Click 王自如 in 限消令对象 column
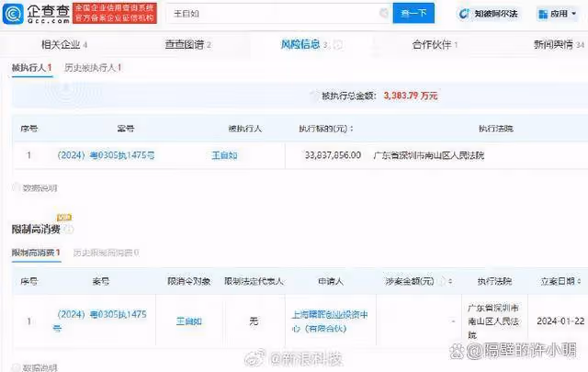This screenshot has height=372, width=588. click(189, 321)
